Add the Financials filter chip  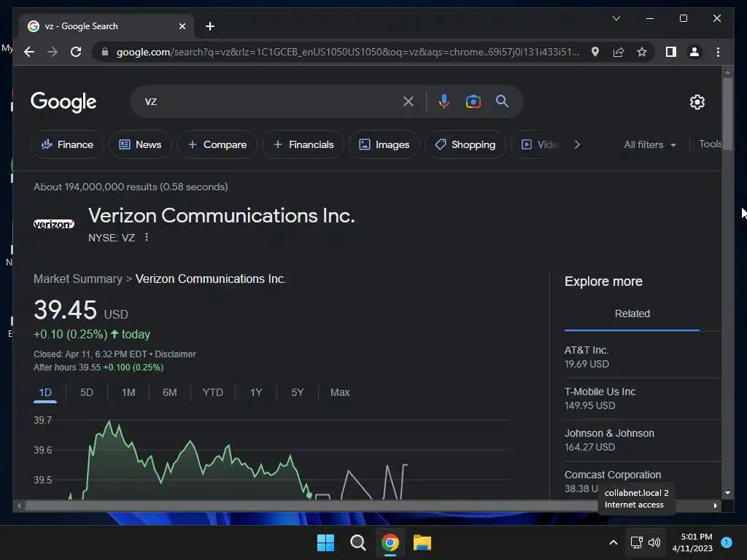tap(303, 144)
